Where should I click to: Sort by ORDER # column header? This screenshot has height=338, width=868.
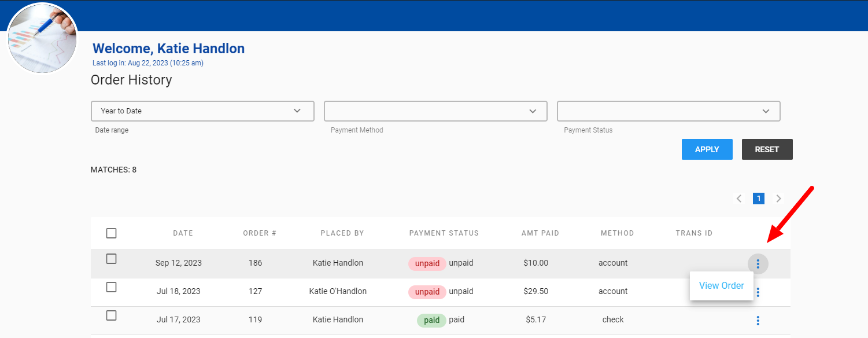click(260, 233)
